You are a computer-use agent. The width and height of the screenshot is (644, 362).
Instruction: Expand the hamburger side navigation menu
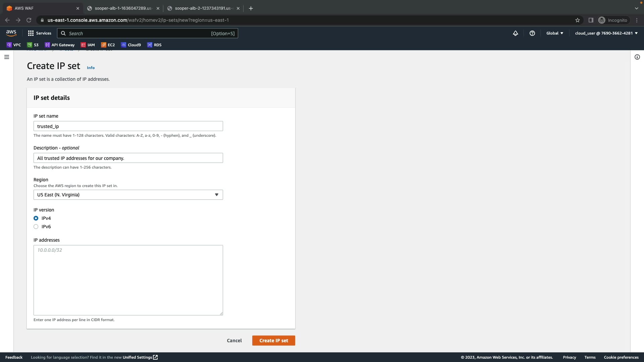tap(7, 57)
